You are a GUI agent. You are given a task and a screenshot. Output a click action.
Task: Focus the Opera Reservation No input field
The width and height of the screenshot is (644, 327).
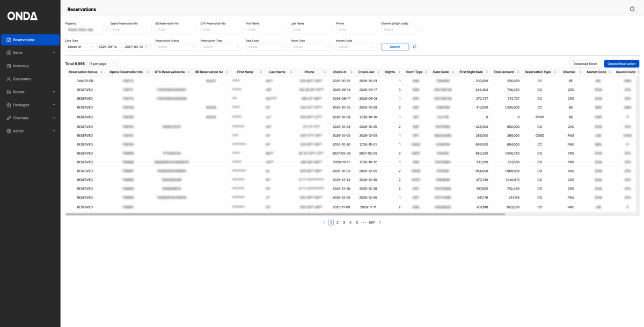click(131, 30)
